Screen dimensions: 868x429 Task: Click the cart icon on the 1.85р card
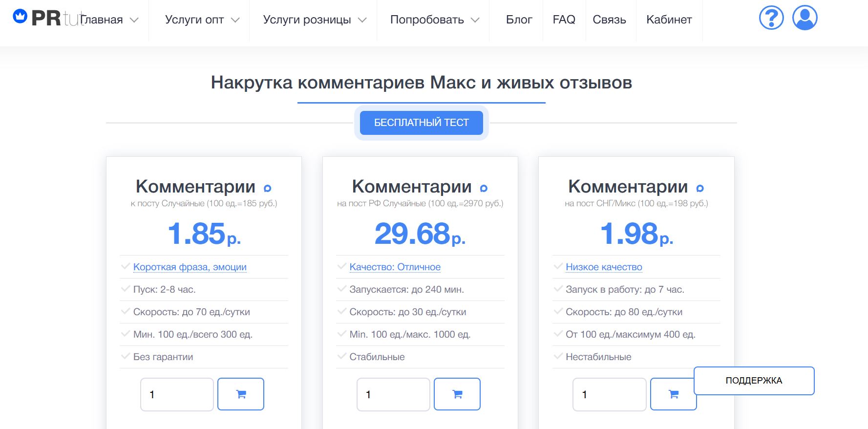pyautogui.click(x=240, y=393)
